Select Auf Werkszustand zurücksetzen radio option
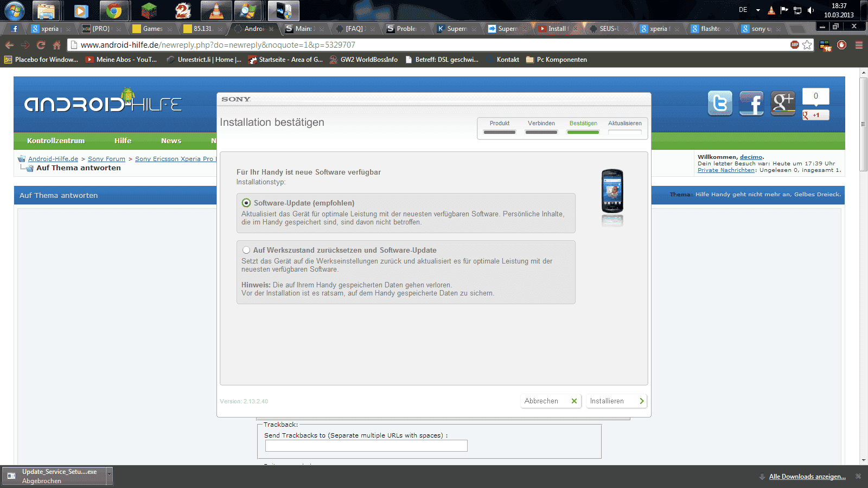The height and width of the screenshot is (488, 868). pyautogui.click(x=246, y=250)
